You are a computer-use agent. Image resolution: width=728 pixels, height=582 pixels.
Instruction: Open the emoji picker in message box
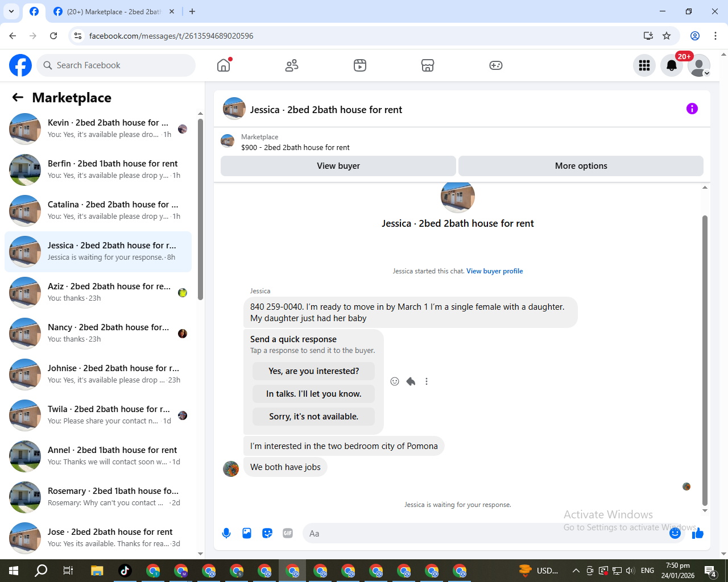(x=675, y=533)
